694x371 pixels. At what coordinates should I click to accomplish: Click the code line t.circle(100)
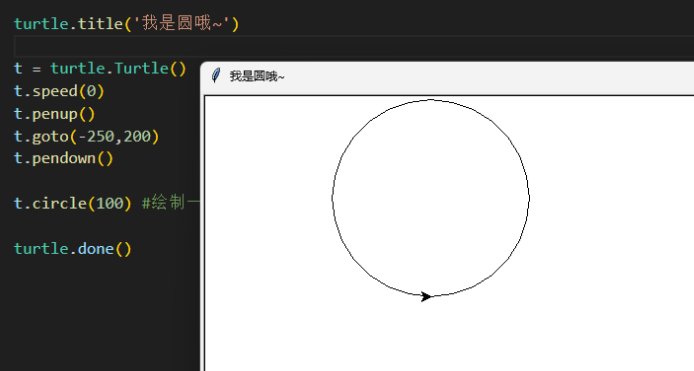(73, 203)
